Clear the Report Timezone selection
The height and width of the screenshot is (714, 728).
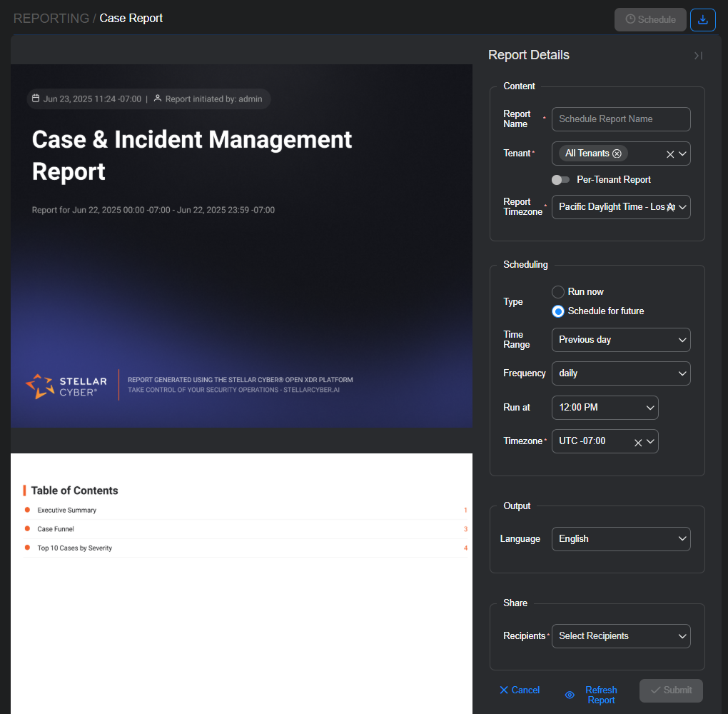click(x=669, y=207)
